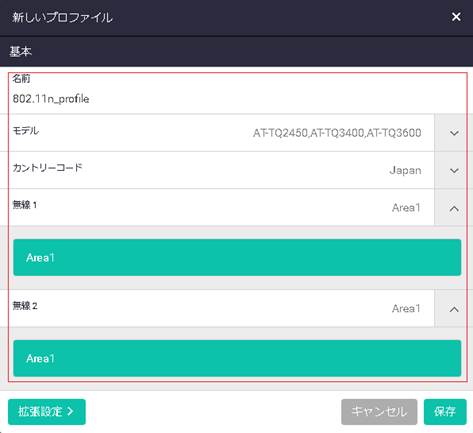Image resolution: width=473 pixels, height=433 pixels.
Task: Click the カントリーコード row label
Action: pyautogui.click(x=47, y=167)
